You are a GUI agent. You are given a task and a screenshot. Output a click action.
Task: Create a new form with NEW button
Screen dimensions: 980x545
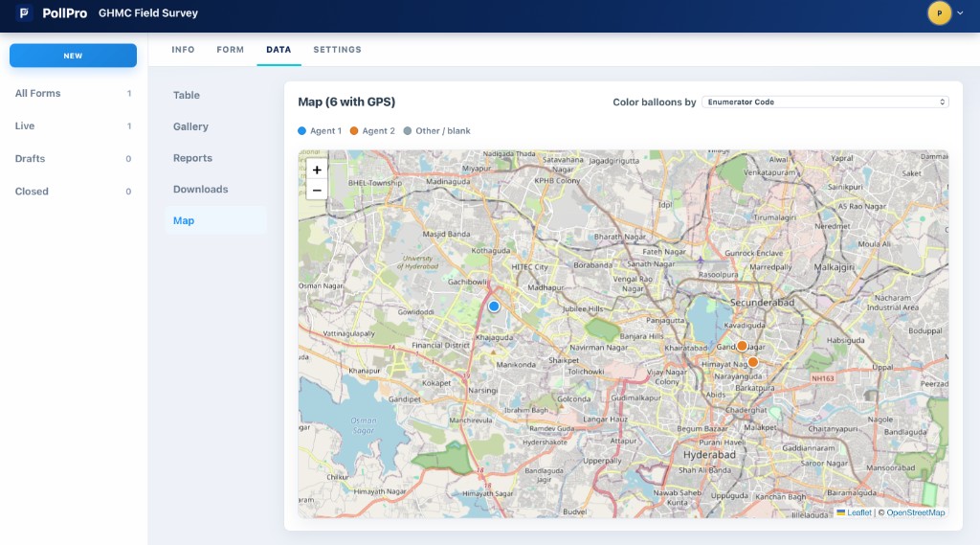click(x=73, y=56)
